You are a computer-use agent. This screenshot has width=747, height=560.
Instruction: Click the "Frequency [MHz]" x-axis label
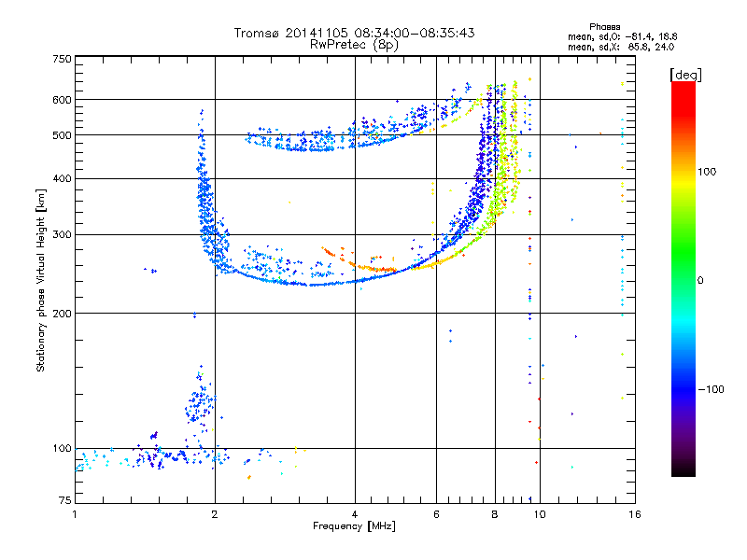[354, 526]
